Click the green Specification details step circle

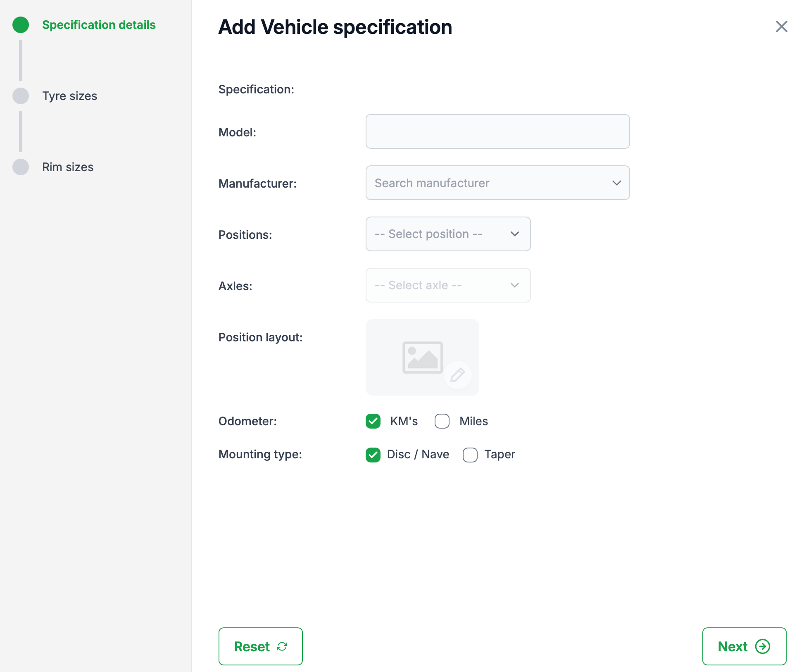tap(21, 25)
